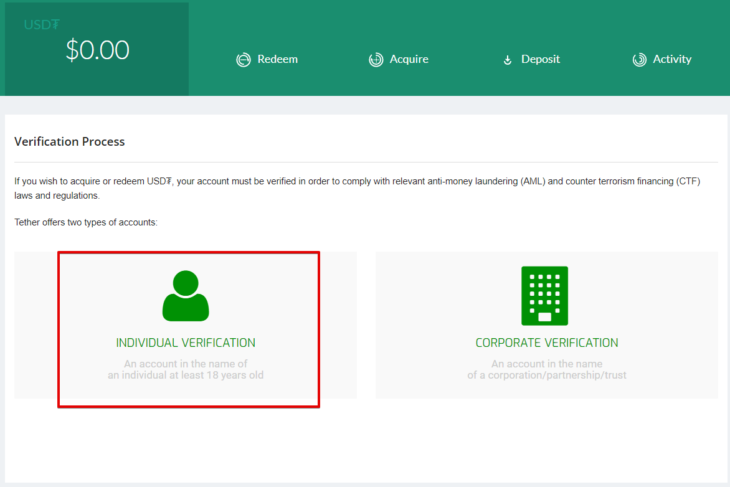Click the Verification Process heading
Viewport: 730px width, 487px height.
69,142
